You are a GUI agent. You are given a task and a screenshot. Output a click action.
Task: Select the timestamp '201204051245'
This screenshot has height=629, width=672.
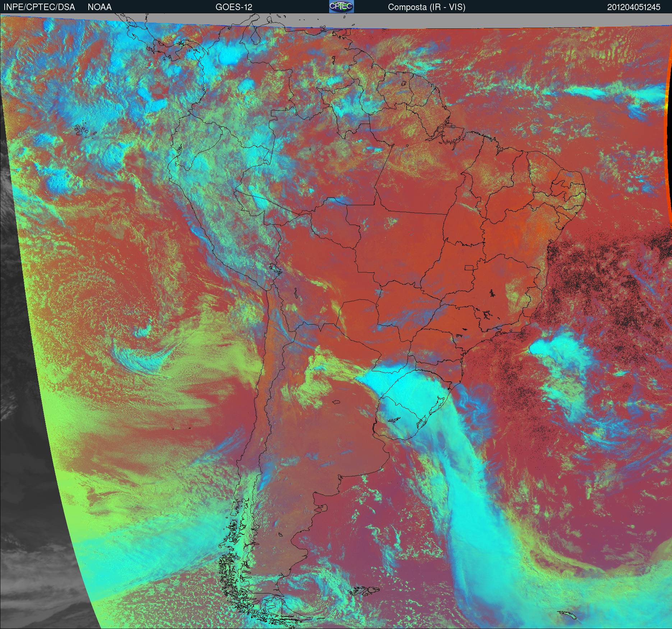coord(634,7)
